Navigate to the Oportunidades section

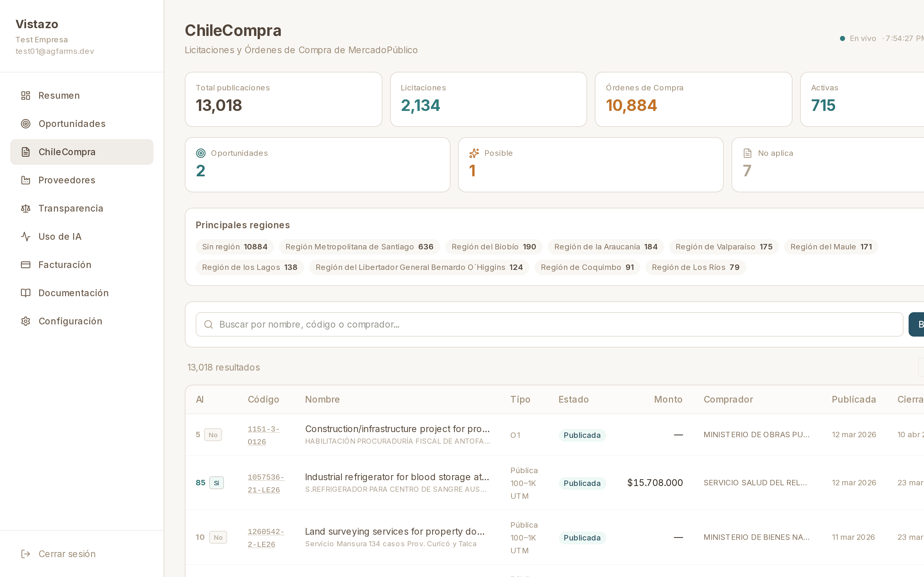click(x=72, y=123)
